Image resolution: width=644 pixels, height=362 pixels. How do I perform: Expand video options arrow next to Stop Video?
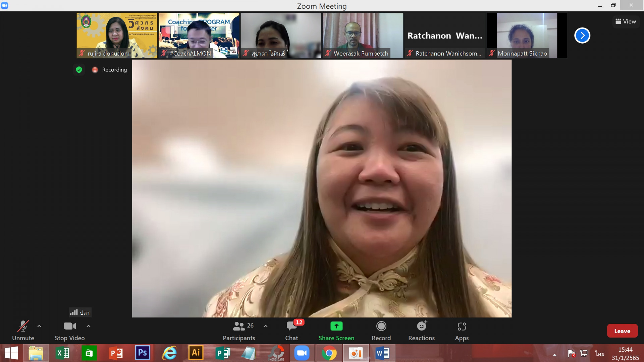click(89, 326)
